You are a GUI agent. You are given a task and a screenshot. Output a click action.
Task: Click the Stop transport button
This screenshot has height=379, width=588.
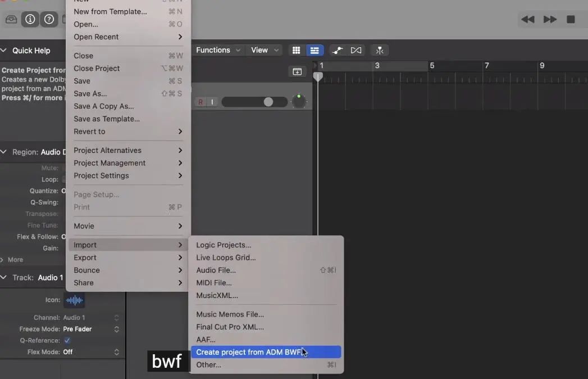point(571,20)
